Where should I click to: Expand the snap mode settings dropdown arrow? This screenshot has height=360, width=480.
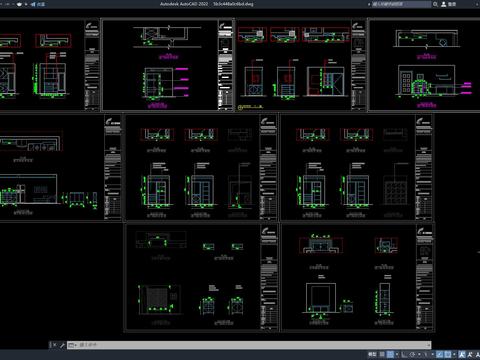[397, 354]
